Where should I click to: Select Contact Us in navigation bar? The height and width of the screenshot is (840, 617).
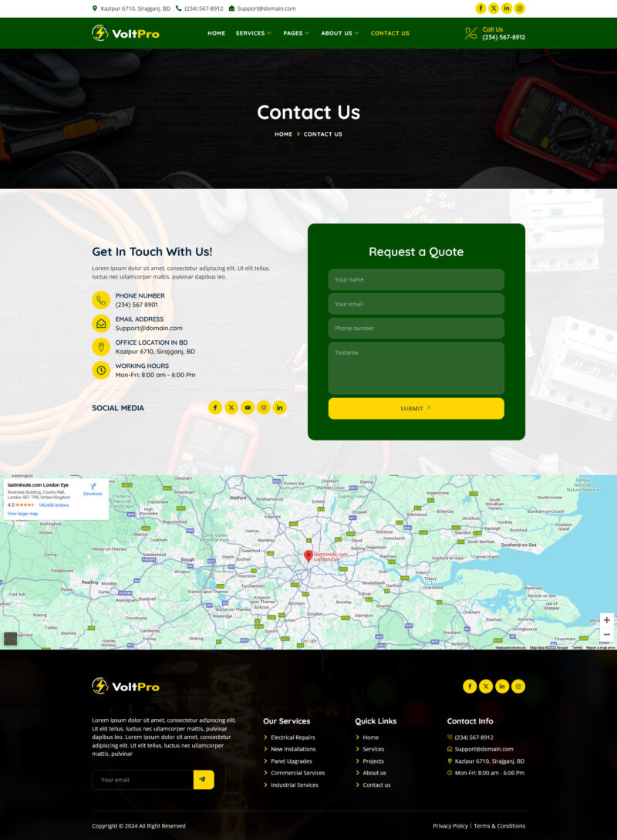pyautogui.click(x=390, y=33)
